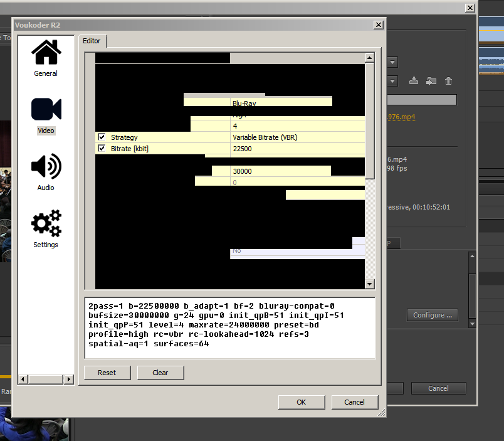Uncheck the Strategy checkbox
Screen dimensions: 504x441
click(x=102, y=137)
